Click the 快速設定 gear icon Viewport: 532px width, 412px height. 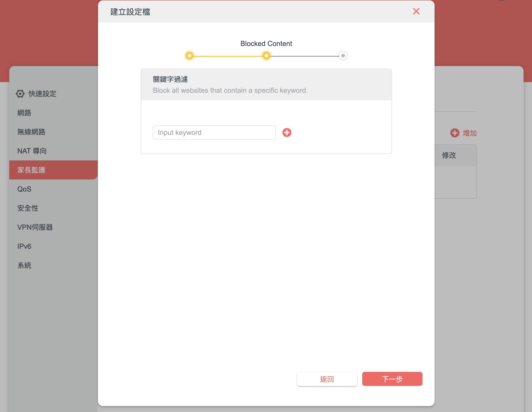pos(20,94)
